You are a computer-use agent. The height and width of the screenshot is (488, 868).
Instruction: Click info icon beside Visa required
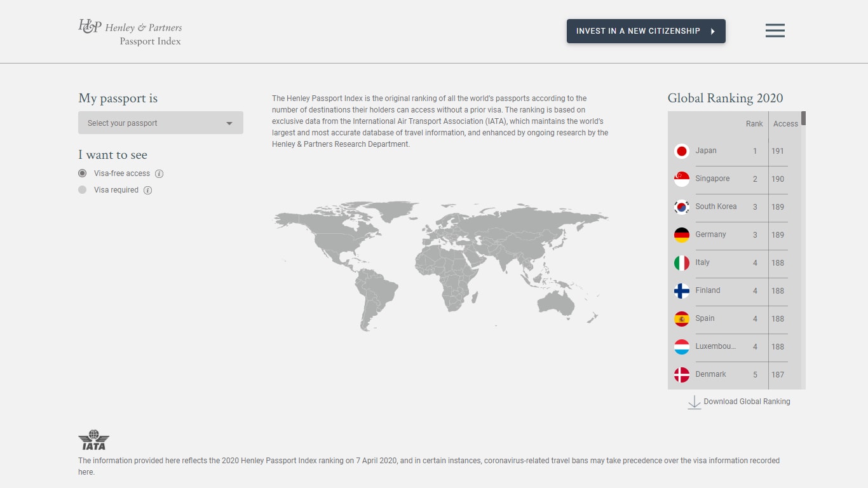pos(147,190)
